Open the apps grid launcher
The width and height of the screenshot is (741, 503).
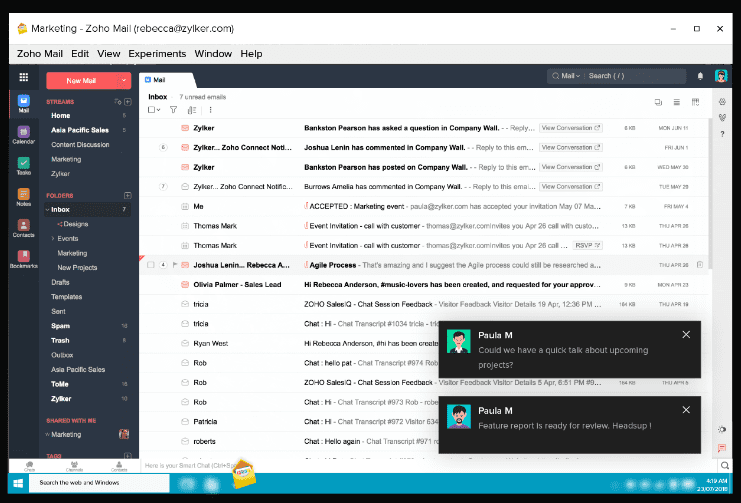[24, 77]
